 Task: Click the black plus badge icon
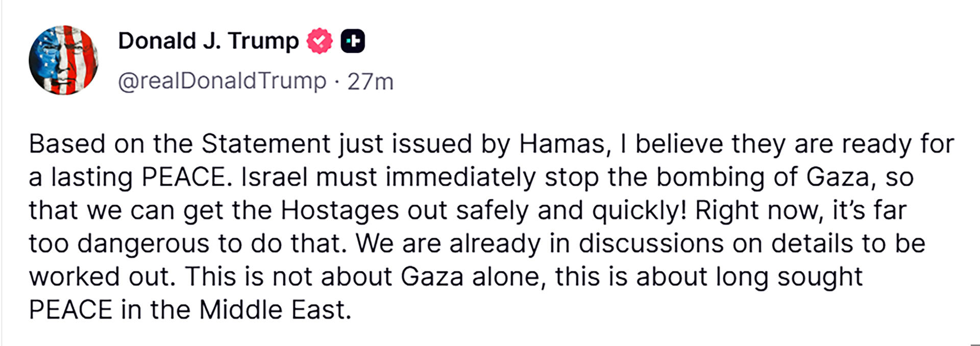point(353,41)
